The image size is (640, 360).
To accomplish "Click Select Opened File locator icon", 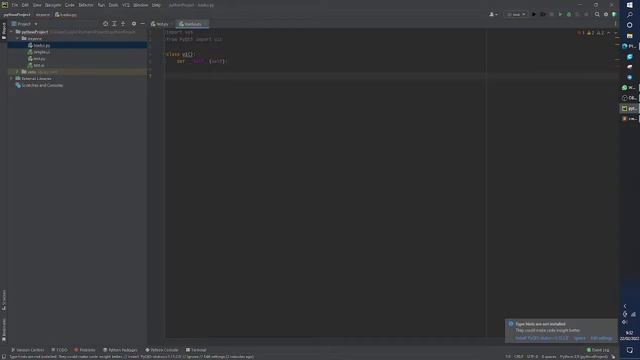I will 105,24.
